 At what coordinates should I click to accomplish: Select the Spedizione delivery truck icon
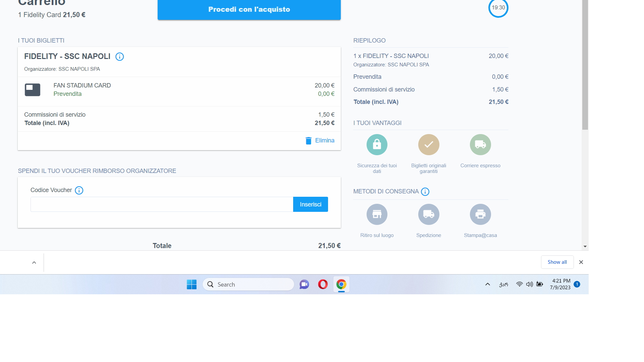tap(429, 215)
